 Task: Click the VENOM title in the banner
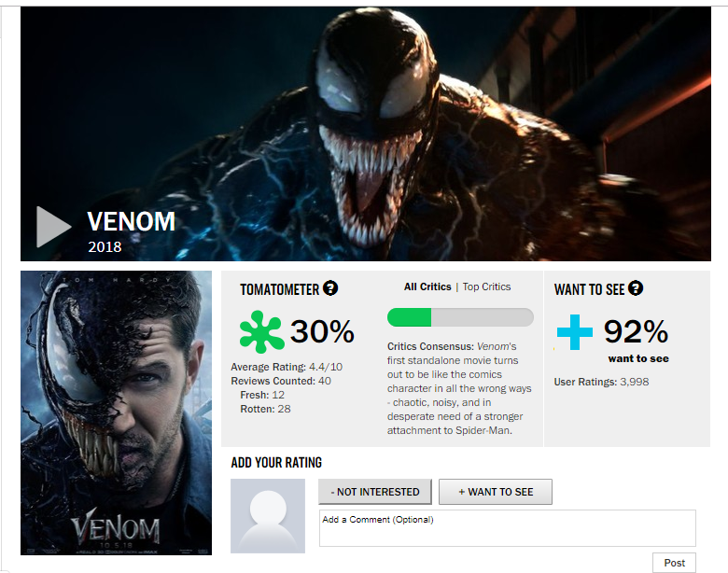click(x=132, y=221)
